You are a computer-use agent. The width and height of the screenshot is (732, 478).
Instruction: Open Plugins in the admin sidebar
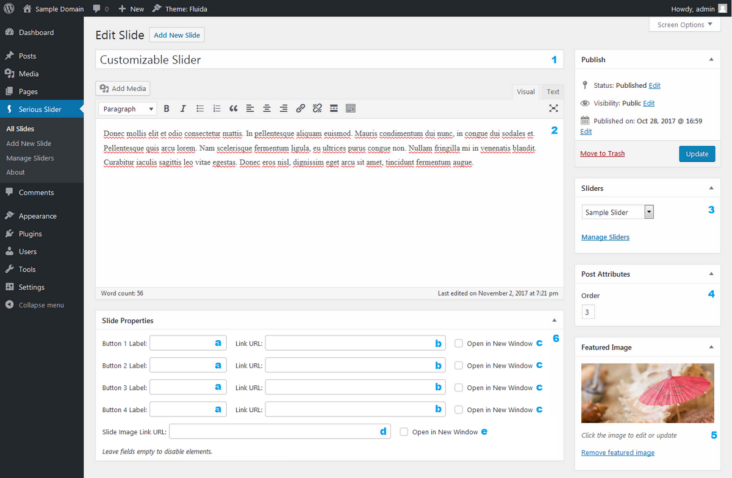click(30, 233)
